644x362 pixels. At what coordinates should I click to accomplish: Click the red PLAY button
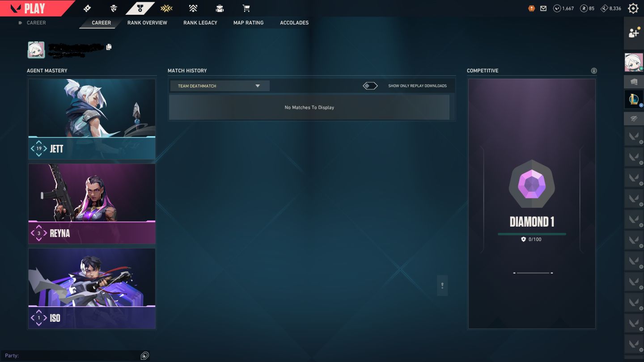coord(34,8)
